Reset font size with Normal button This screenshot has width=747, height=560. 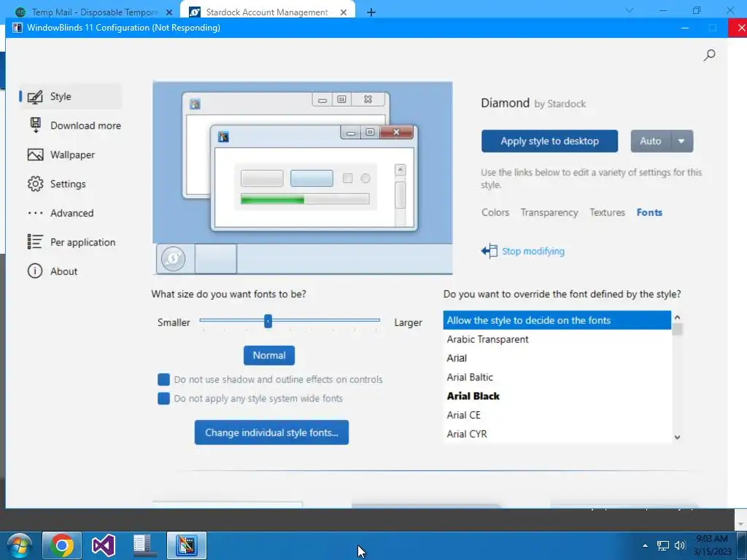269,355
